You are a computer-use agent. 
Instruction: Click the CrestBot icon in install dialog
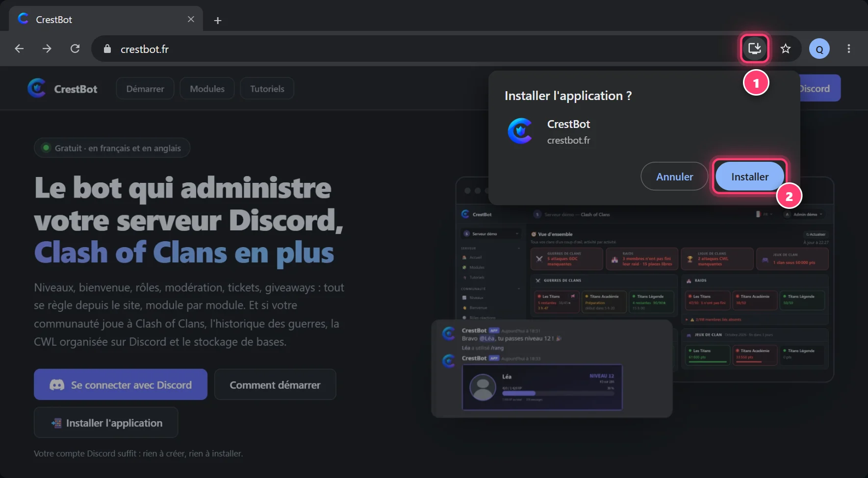pyautogui.click(x=520, y=131)
